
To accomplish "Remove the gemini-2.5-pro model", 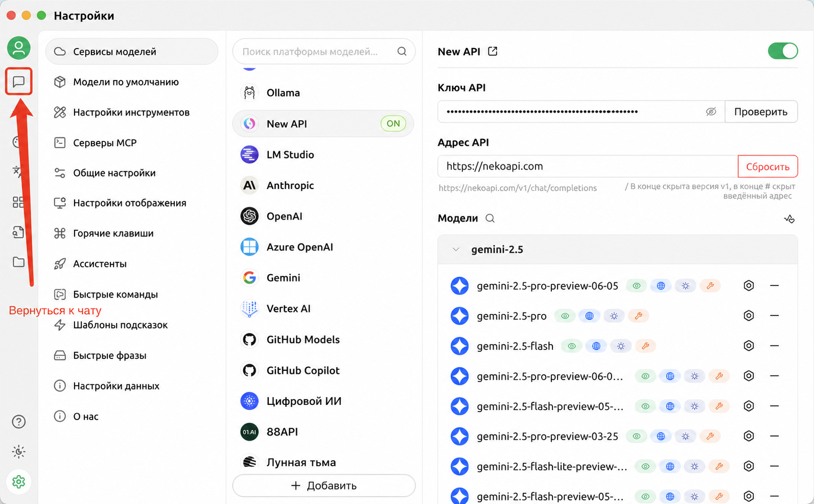I will [775, 316].
